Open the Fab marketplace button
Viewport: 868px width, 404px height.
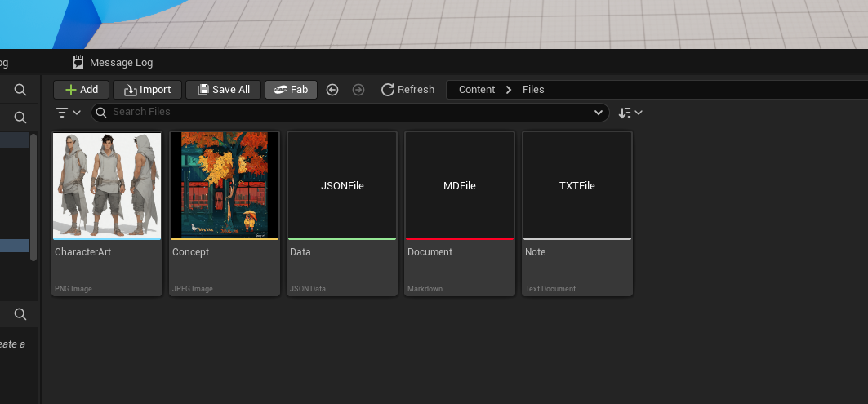click(x=292, y=90)
